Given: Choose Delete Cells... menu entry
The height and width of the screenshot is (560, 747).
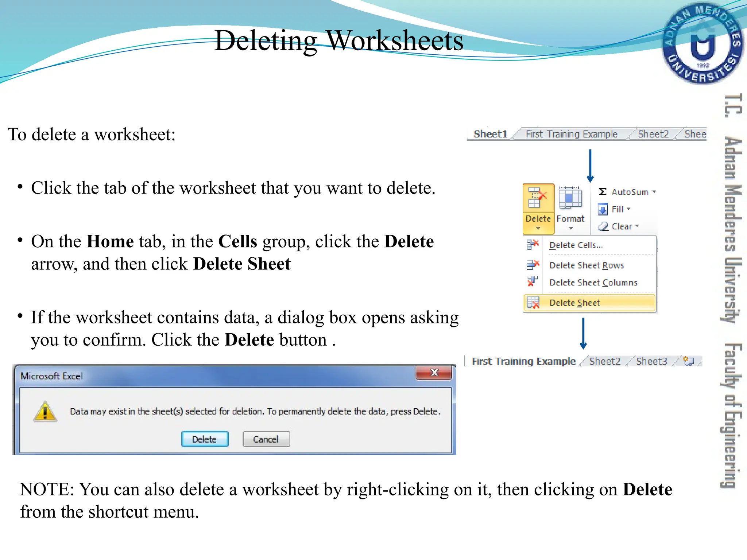Looking at the screenshot, I should 590,245.
